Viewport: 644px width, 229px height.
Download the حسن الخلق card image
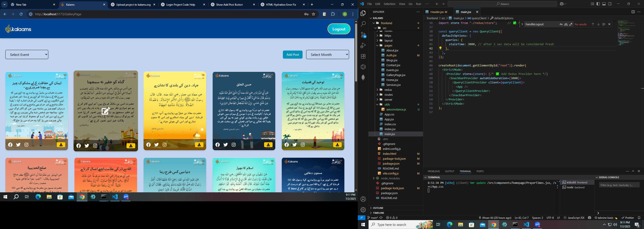pyautogui.click(x=268, y=145)
